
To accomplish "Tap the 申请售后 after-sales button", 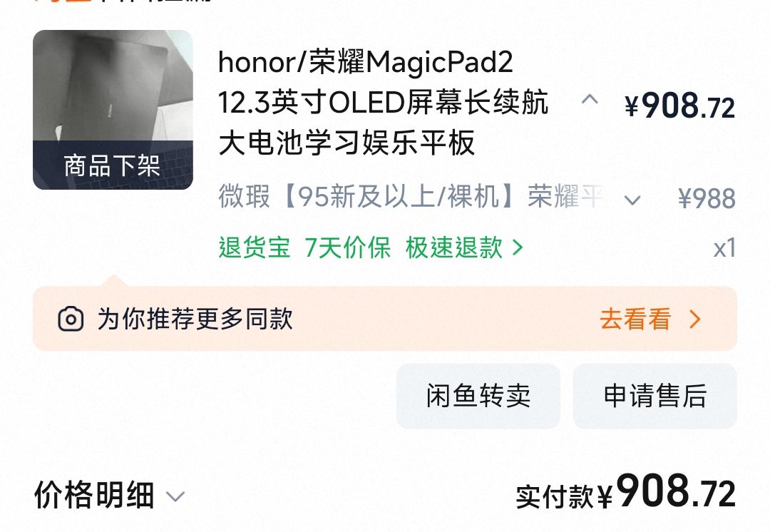I will point(655,396).
